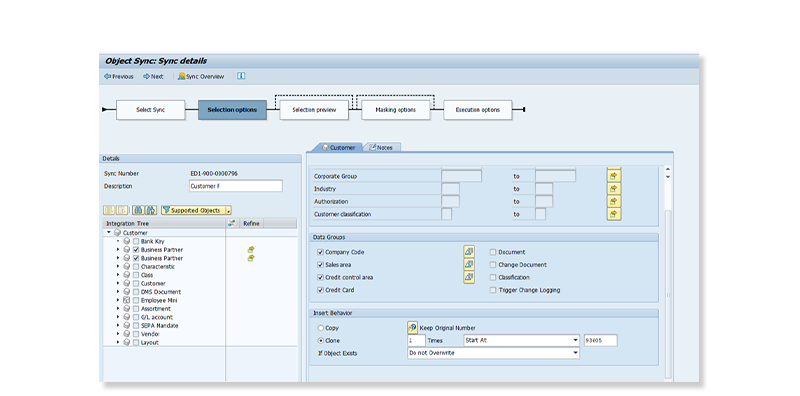Open multiple selection for Customer classification
Image resolution: width=800 pixels, height=396 pixels.
click(x=614, y=214)
